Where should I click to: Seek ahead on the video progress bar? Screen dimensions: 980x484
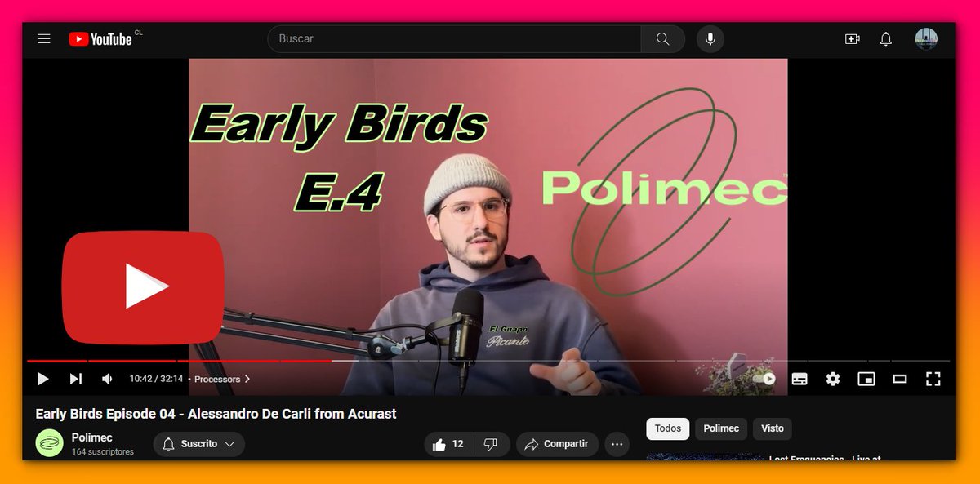pyautogui.click(x=572, y=362)
